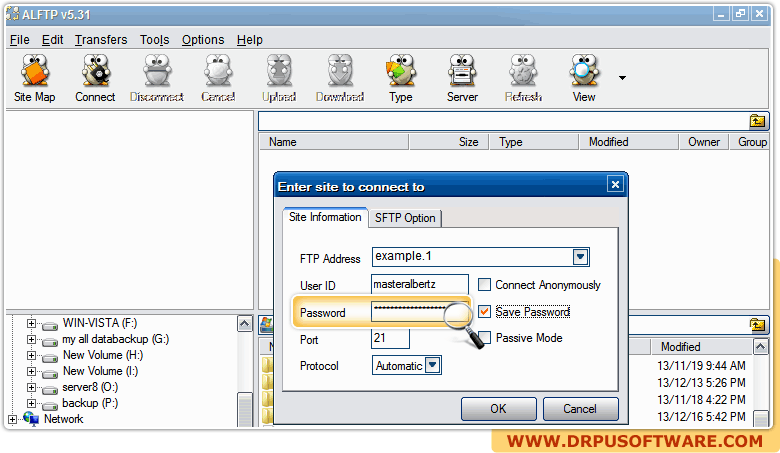Screen dimensions: 780x453
Task: Sort remote list by Size column
Action: point(449,142)
